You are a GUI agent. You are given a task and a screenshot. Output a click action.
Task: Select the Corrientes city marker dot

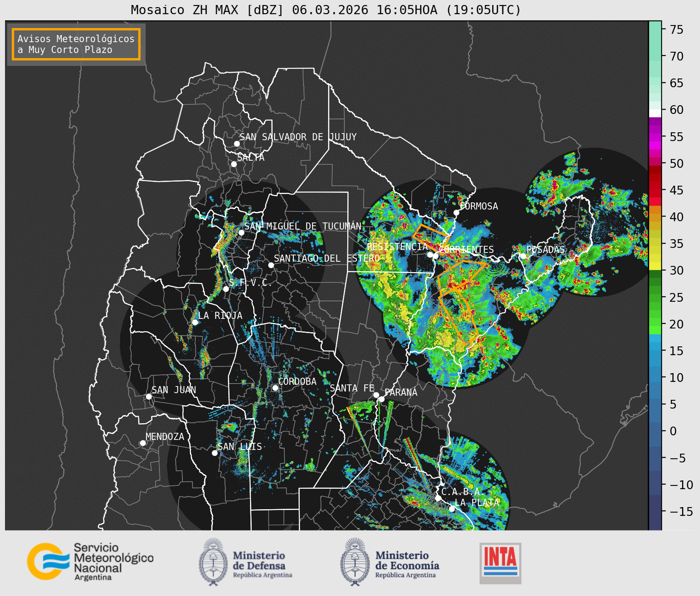[435, 256]
